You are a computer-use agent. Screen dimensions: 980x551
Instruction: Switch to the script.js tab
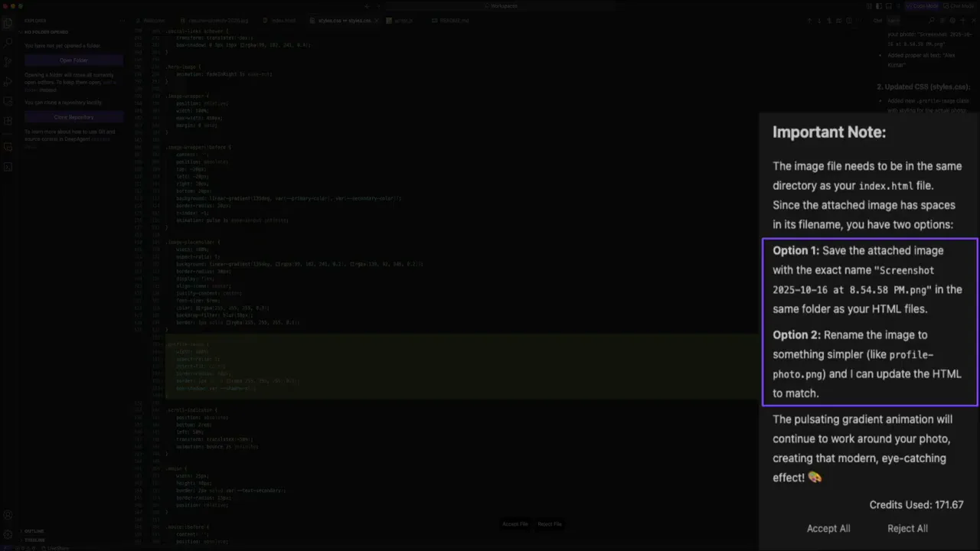coord(399,21)
